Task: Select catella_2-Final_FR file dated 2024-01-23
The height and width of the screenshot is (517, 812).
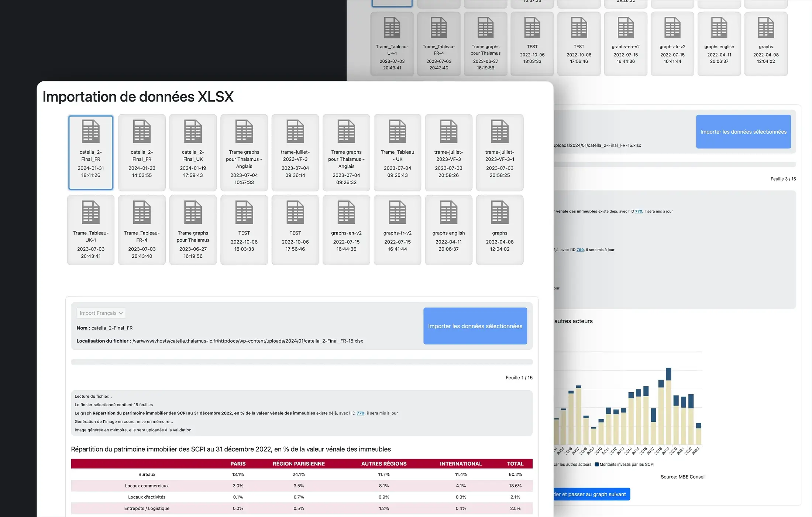Action: click(142, 153)
